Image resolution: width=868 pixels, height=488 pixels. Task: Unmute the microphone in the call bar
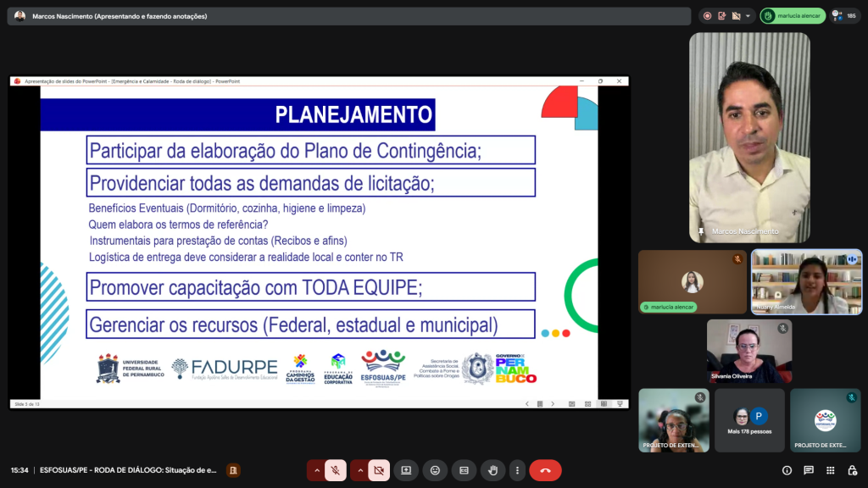point(336,470)
